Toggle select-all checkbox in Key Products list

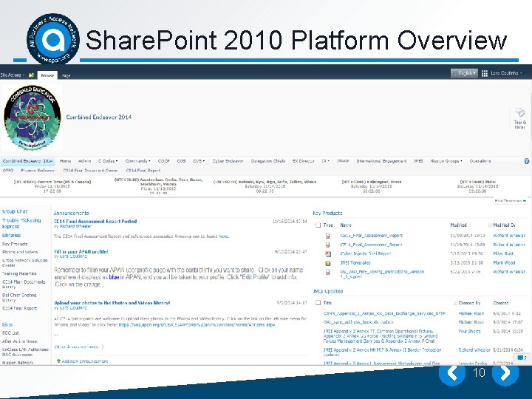[318, 225]
